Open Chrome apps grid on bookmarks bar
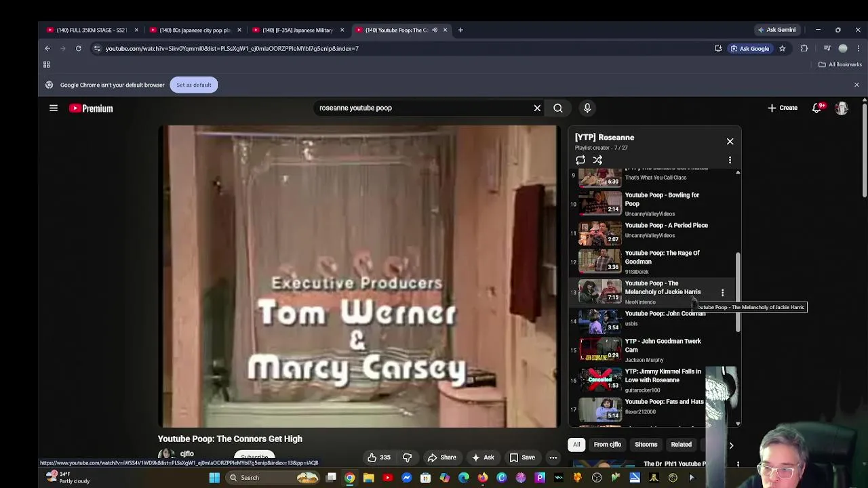 click(x=47, y=64)
